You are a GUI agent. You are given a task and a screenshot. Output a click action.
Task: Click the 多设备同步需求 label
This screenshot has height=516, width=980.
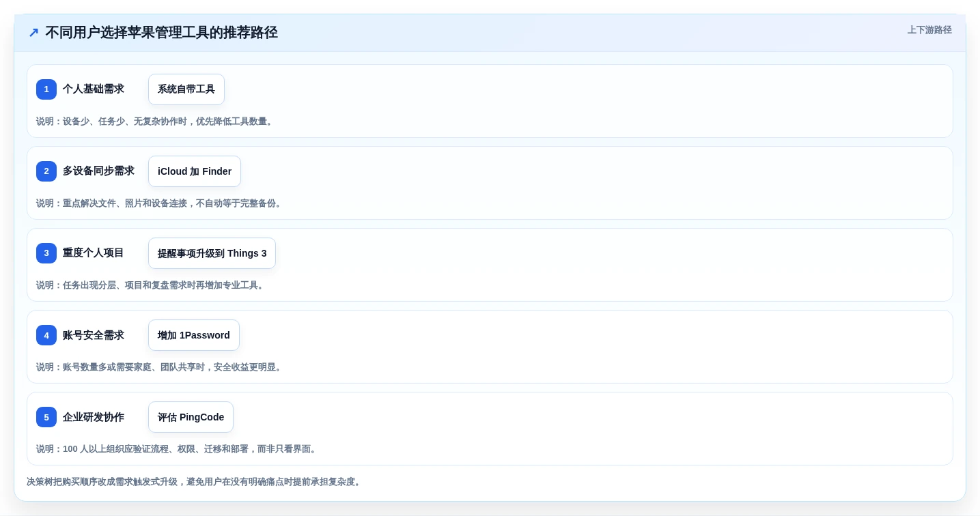click(98, 171)
